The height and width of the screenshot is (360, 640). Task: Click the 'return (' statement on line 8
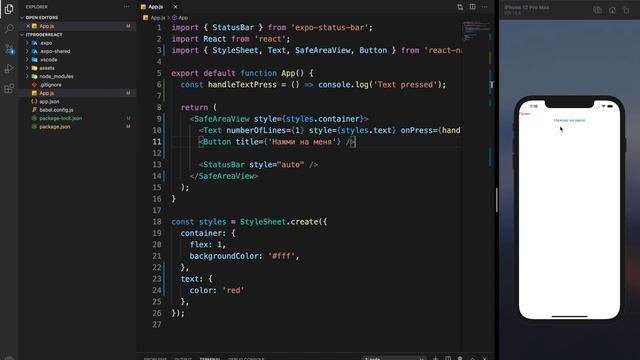click(x=198, y=107)
